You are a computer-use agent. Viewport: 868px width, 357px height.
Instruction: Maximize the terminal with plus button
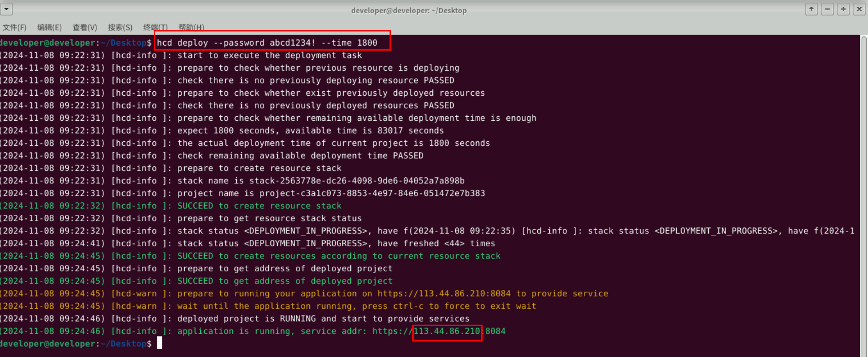click(x=843, y=9)
